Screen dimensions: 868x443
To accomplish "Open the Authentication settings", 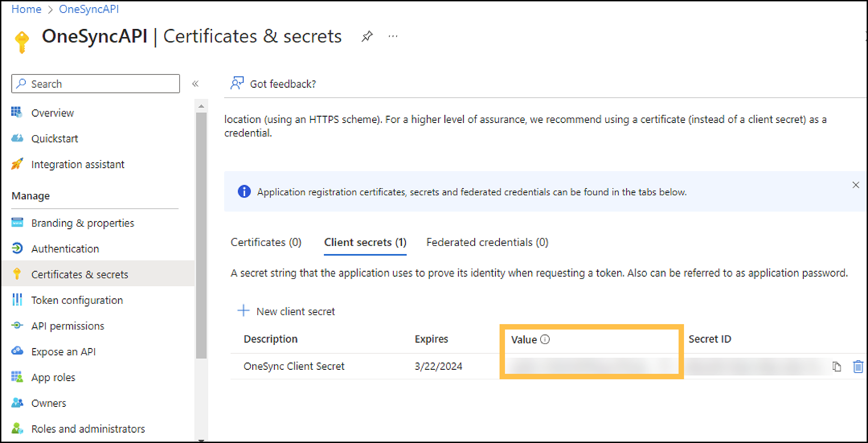I will pyautogui.click(x=65, y=248).
